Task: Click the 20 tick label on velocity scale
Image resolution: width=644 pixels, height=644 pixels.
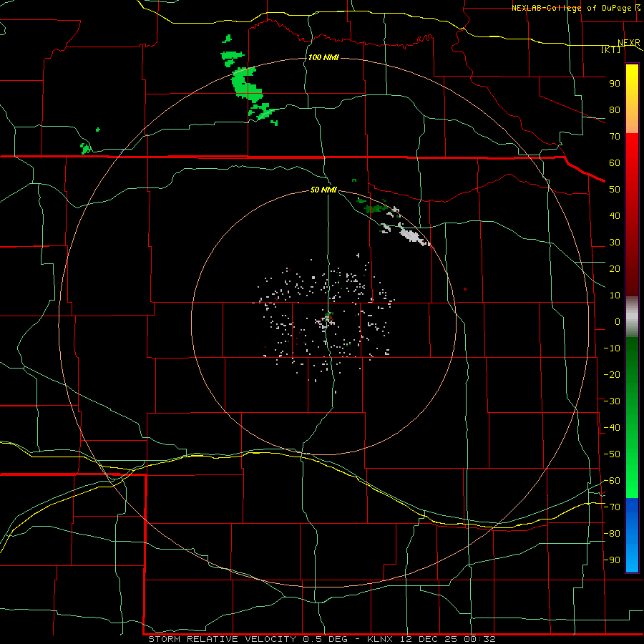Action: [x=615, y=268]
